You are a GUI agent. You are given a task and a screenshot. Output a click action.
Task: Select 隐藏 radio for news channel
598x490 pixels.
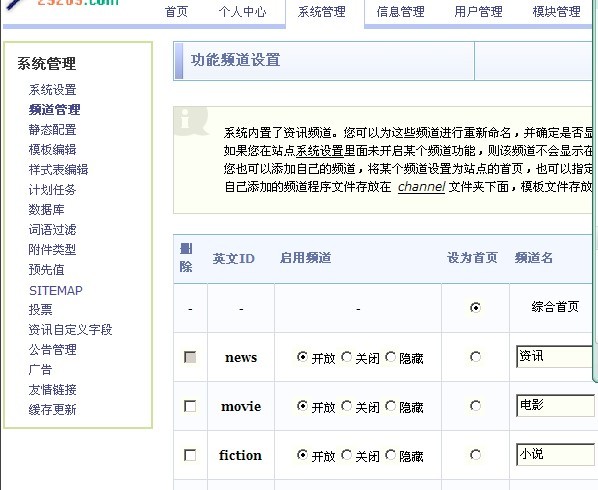(x=391, y=357)
